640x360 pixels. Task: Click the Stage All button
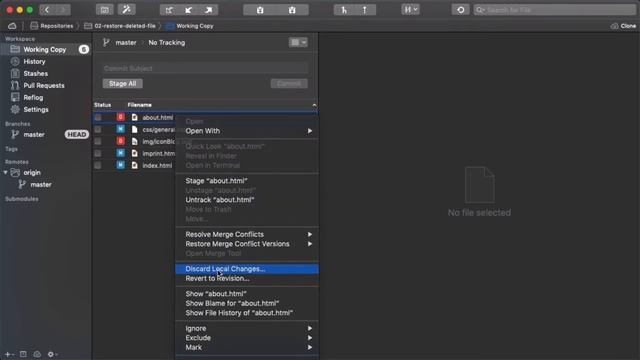click(x=122, y=84)
